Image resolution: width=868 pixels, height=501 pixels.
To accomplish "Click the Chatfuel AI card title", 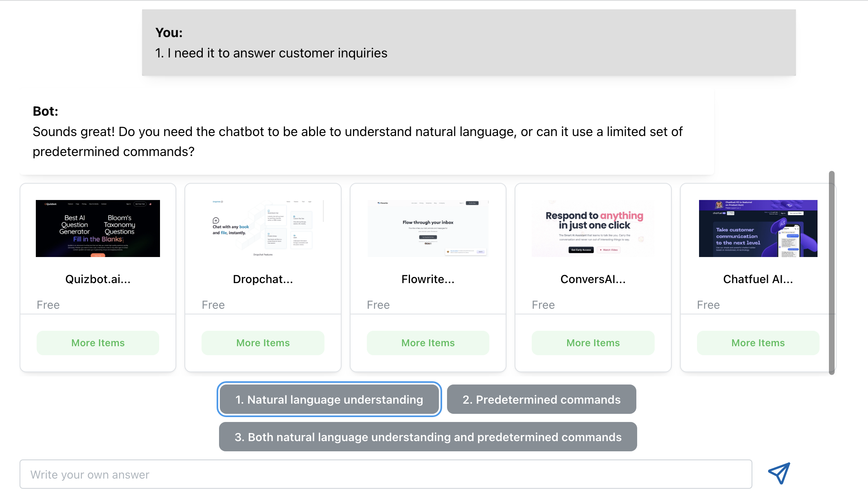I will tap(758, 279).
